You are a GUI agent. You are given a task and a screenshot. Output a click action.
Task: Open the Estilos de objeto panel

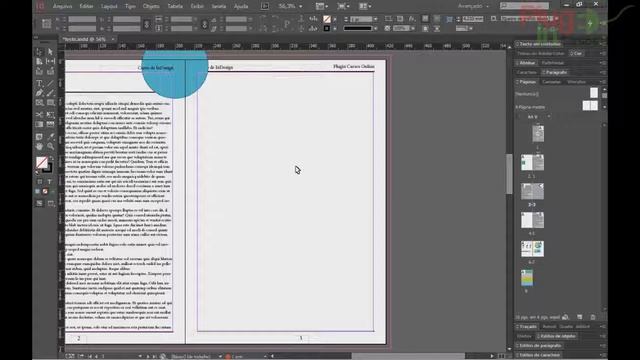(x=556, y=336)
